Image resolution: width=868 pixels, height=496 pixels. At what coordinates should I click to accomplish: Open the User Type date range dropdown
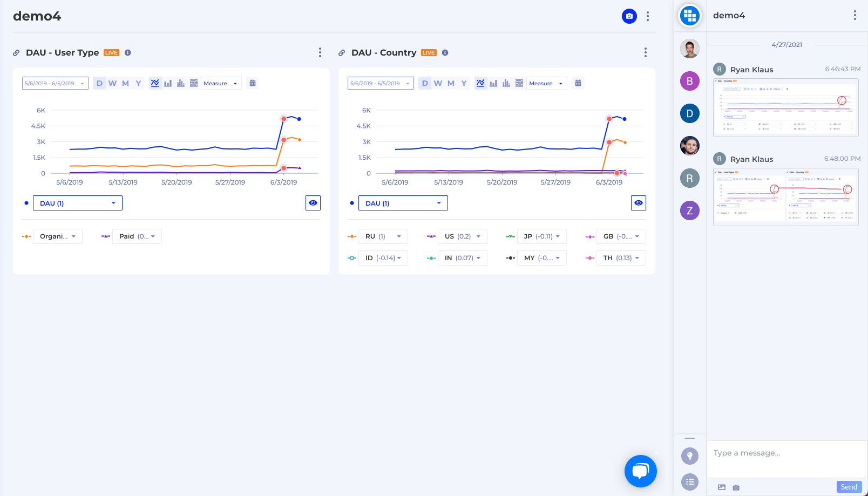pyautogui.click(x=55, y=83)
